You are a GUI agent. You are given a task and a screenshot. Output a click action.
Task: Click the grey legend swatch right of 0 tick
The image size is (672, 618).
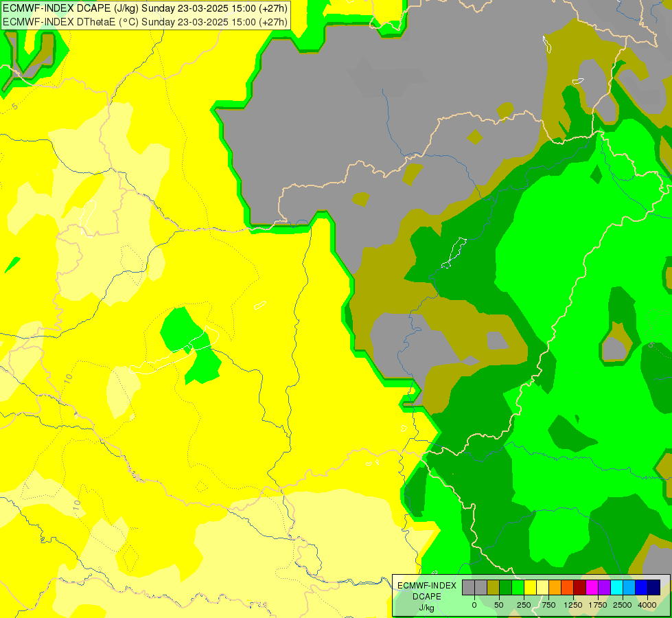(x=481, y=588)
